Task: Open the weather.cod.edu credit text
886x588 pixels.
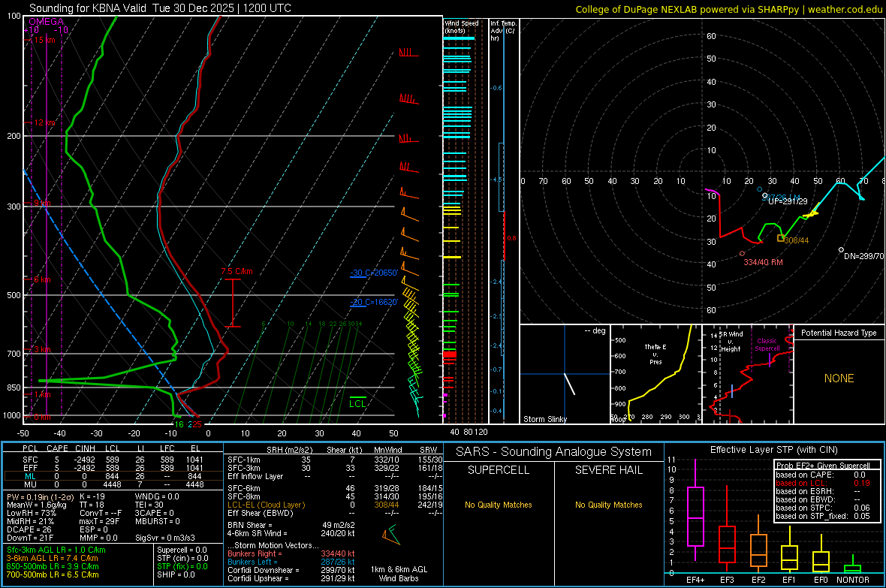Action: [845, 9]
